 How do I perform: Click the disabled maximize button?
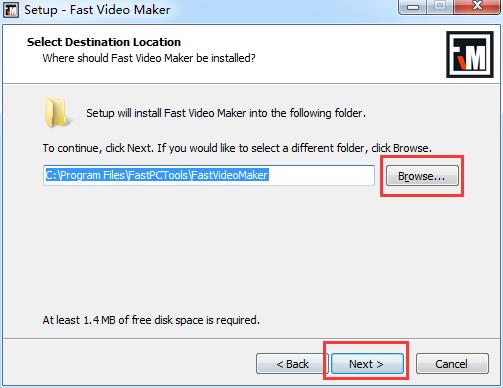[440, 7]
